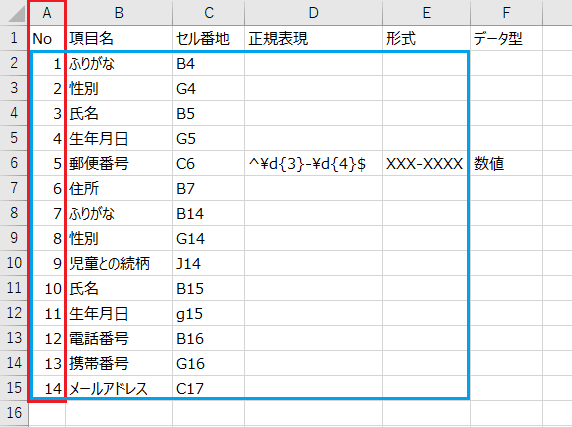Select the cell containing 'C17'
The height and width of the screenshot is (427, 572).
[208, 388]
